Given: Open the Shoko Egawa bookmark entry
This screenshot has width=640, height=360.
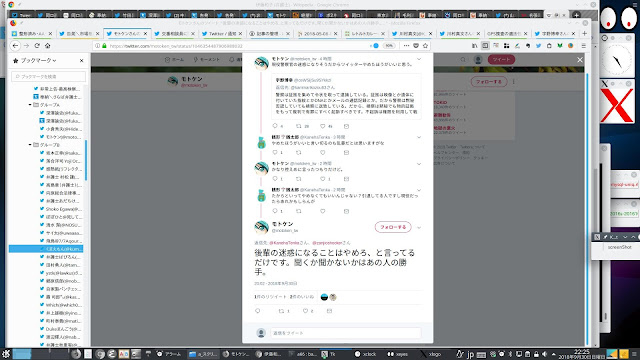Looking at the screenshot, I should (60, 209).
